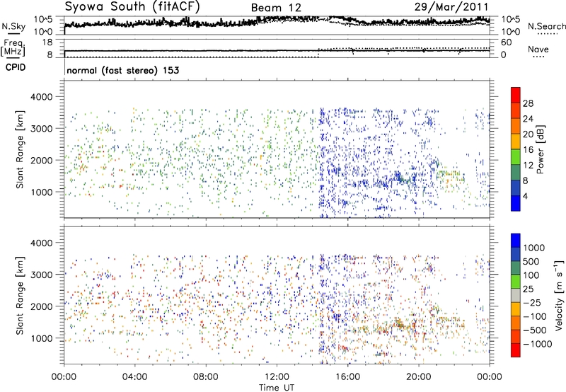Screen dimensions: 566x392
Task: Click the '16:00' time tick label
Action: [x=347, y=377]
